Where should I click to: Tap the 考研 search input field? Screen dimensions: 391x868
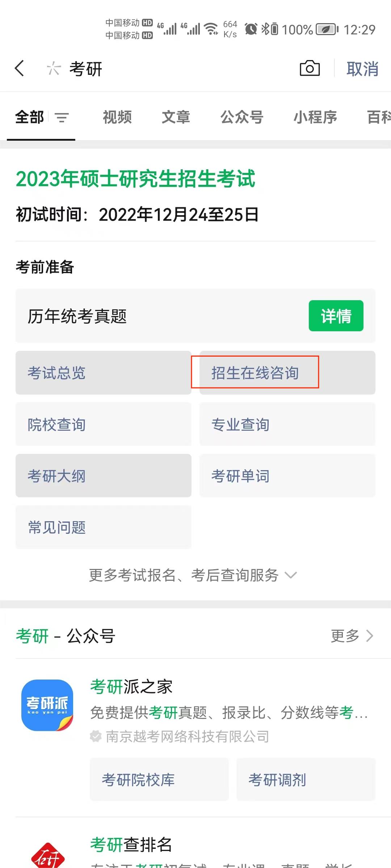tap(174, 69)
